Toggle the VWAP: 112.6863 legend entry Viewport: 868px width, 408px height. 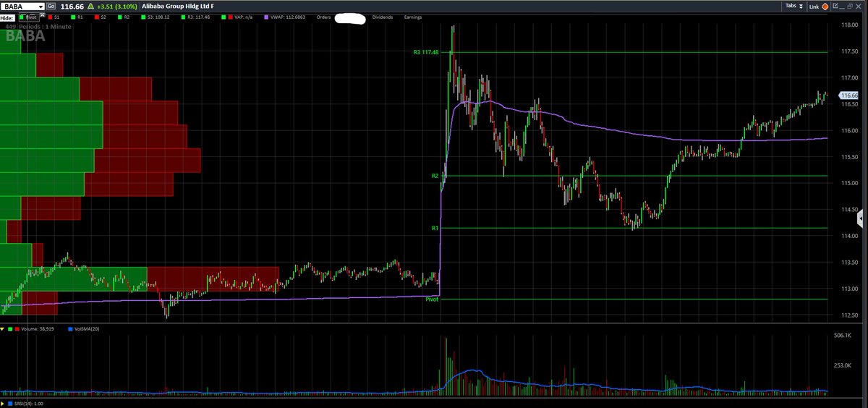tap(284, 17)
